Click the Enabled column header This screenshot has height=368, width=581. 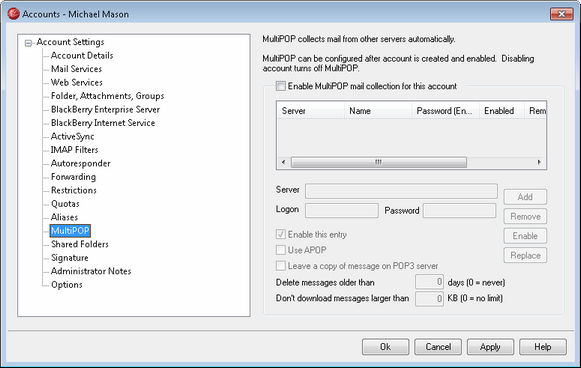(502, 111)
